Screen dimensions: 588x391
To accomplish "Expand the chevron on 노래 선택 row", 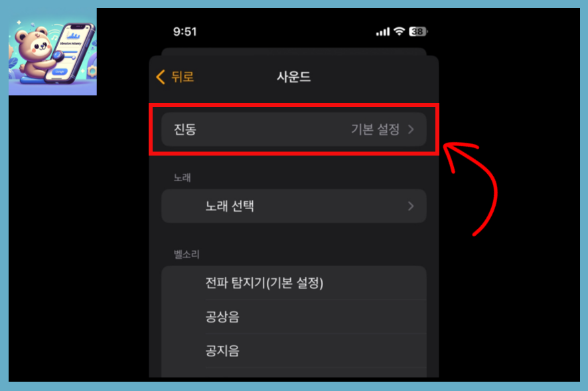I will (411, 206).
